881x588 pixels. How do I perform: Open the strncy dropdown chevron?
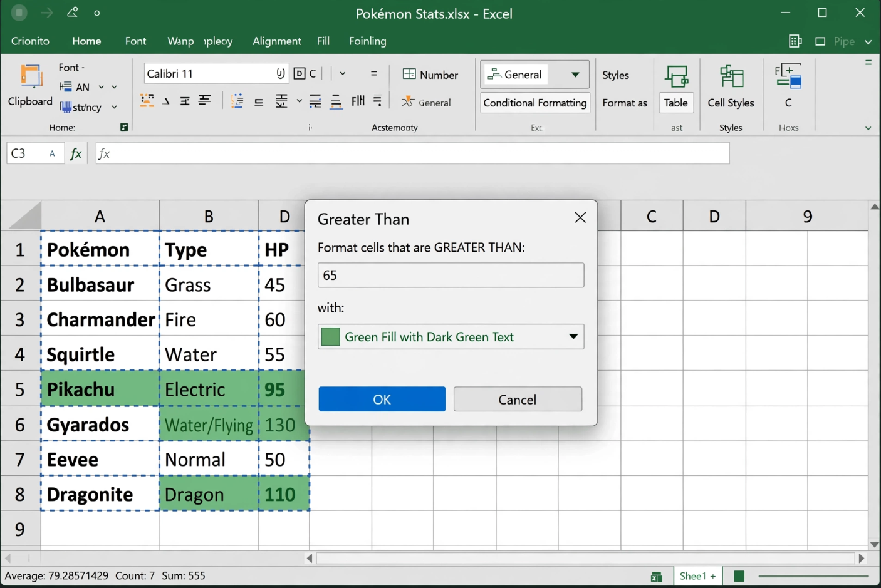coord(114,107)
